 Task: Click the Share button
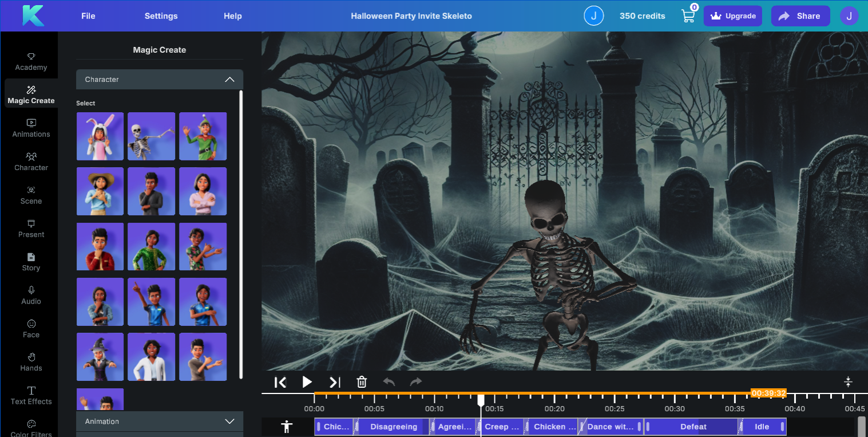tap(800, 15)
